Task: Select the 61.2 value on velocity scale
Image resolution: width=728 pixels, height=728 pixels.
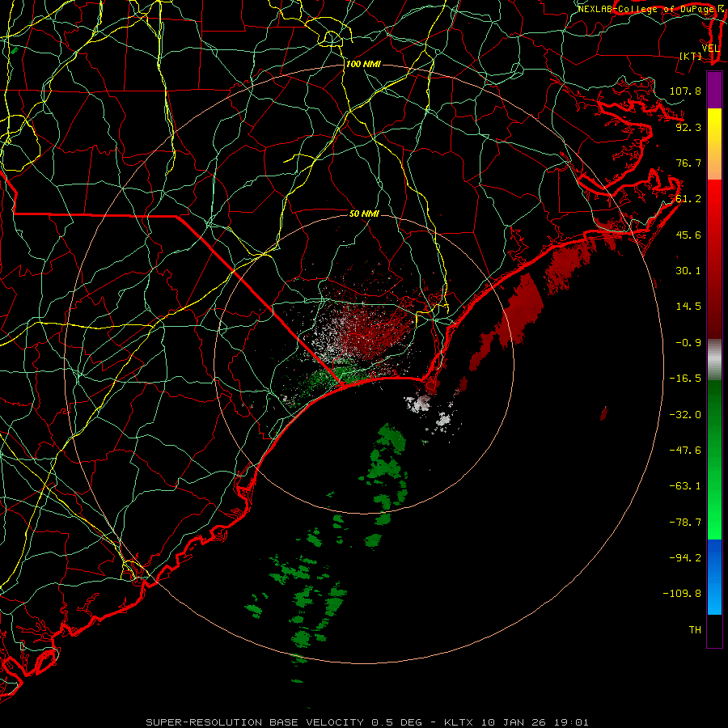Action: [x=688, y=199]
